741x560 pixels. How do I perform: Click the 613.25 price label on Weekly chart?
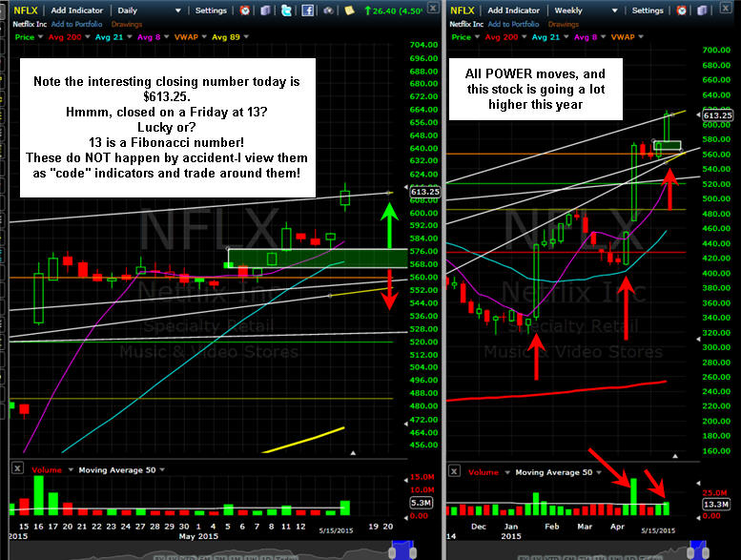point(718,115)
